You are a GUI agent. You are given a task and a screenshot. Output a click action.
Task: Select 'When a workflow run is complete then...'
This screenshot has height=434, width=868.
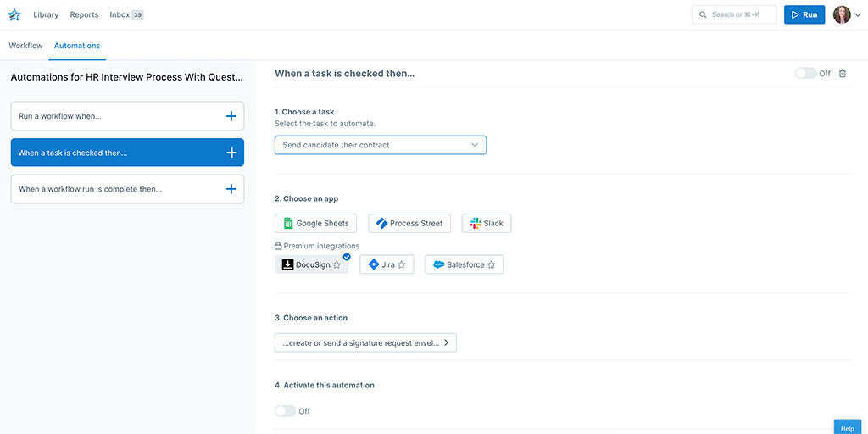tap(127, 189)
